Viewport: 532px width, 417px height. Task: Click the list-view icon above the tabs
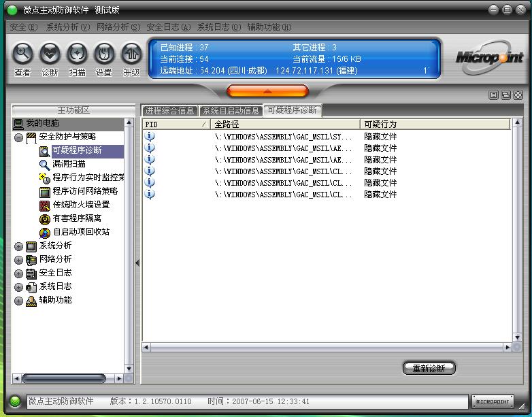point(494,95)
